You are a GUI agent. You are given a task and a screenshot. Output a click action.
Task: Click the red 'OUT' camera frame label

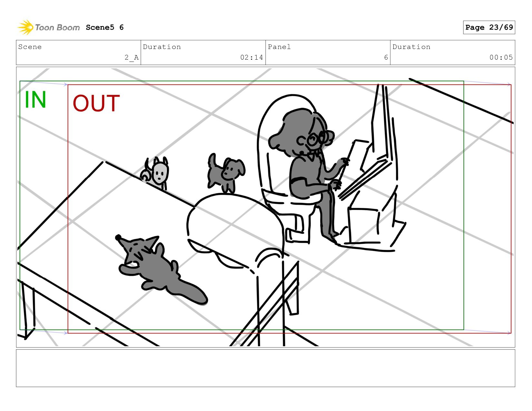(96, 103)
